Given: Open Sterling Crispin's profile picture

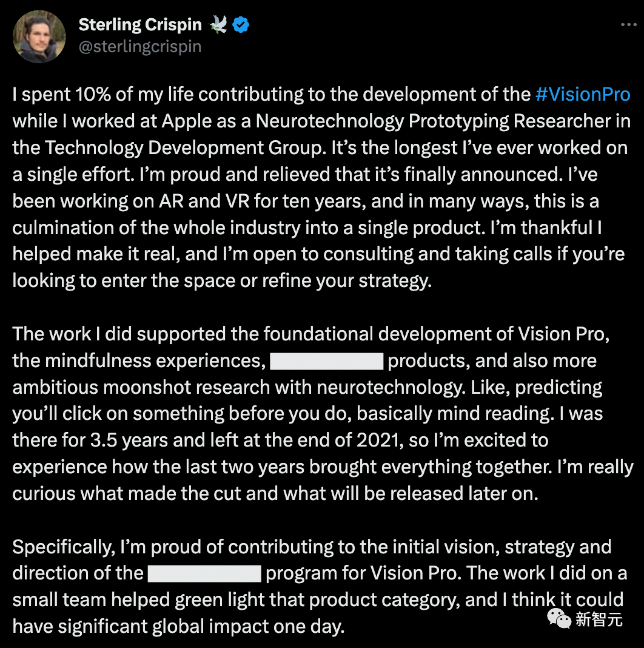Looking at the screenshot, I should coord(39,36).
